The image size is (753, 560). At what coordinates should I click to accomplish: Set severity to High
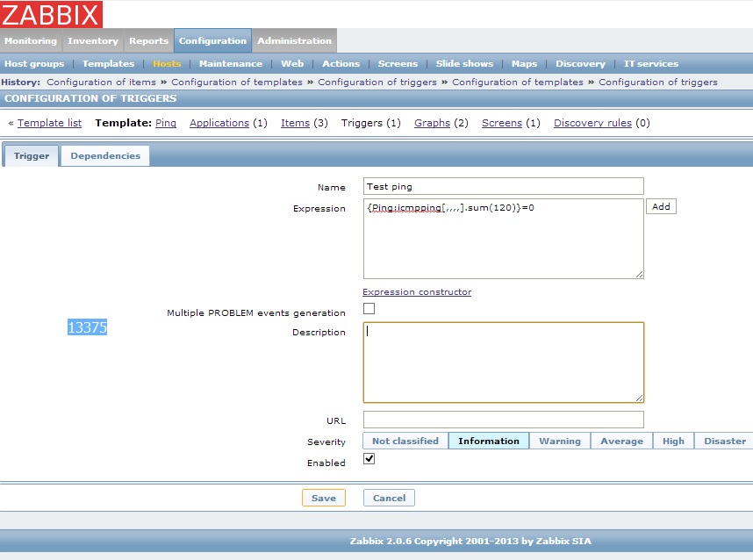coord(673,441)
